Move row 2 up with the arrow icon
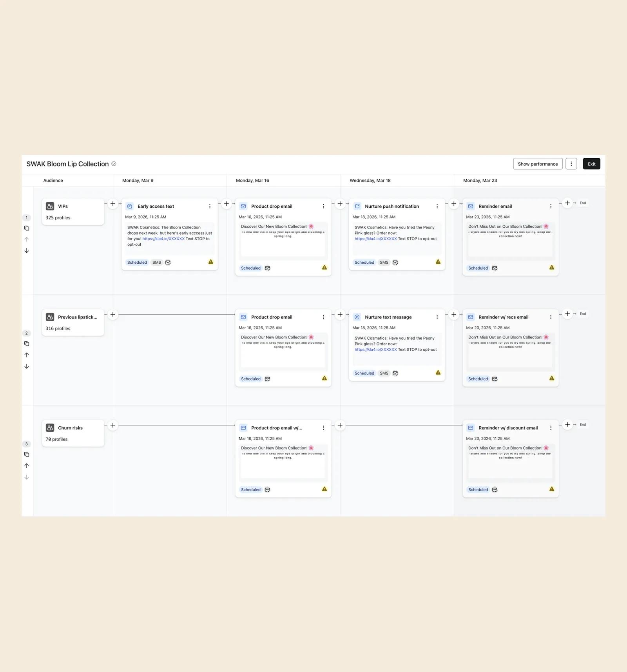This screenshot has width=627, height=672. (27, 355)
